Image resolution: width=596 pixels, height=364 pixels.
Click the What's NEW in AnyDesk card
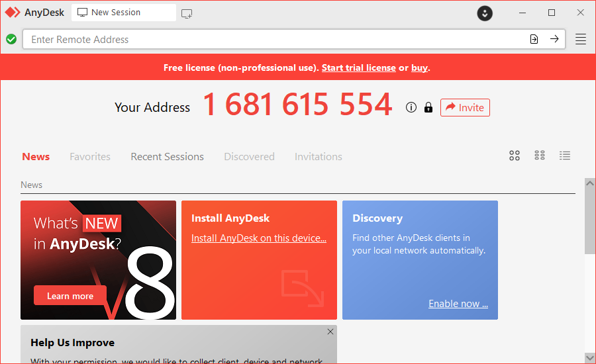[x=98, y=260]
